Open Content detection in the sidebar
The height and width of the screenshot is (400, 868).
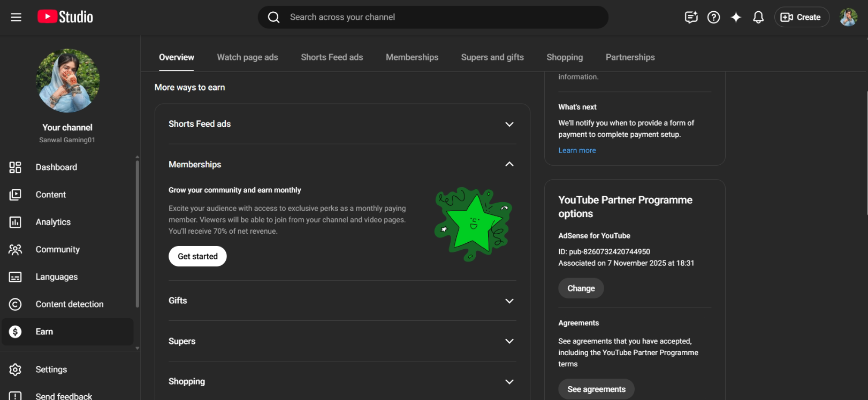pyautogui.click(x=68, y=304)
